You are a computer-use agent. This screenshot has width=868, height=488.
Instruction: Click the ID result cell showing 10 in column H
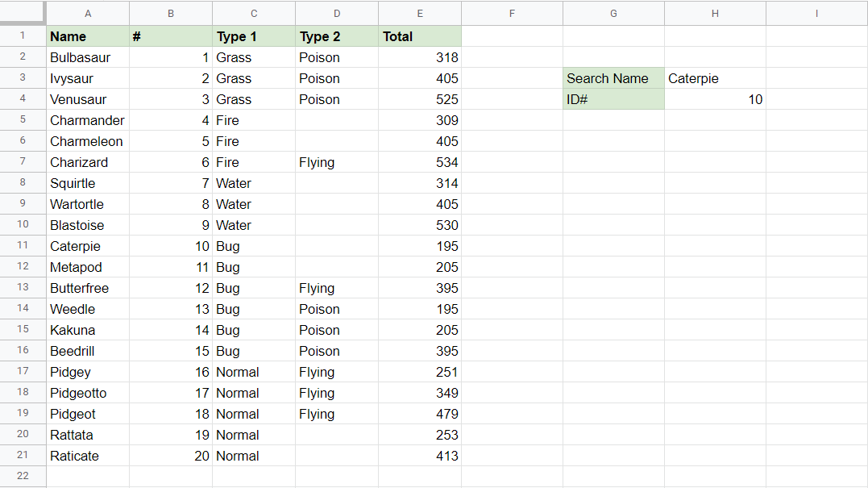pyautogui.click(x=715, y=99)
